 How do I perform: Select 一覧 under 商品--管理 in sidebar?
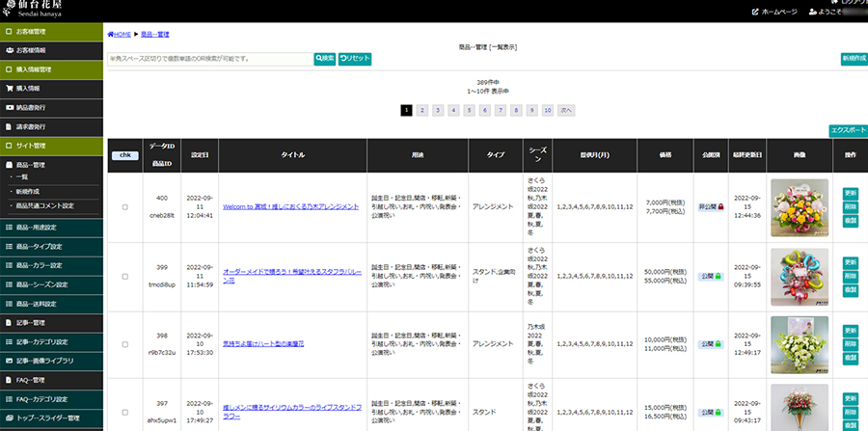pos(22,177)
